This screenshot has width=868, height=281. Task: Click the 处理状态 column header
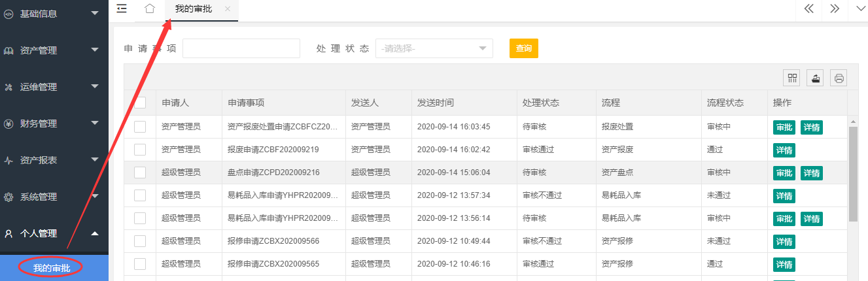(x=556, y=103)
